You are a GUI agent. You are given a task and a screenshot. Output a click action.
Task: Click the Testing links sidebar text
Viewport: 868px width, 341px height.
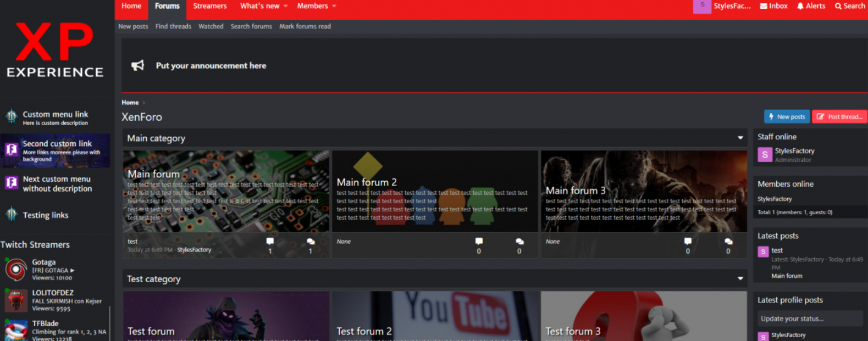click(x=46, y=215)
